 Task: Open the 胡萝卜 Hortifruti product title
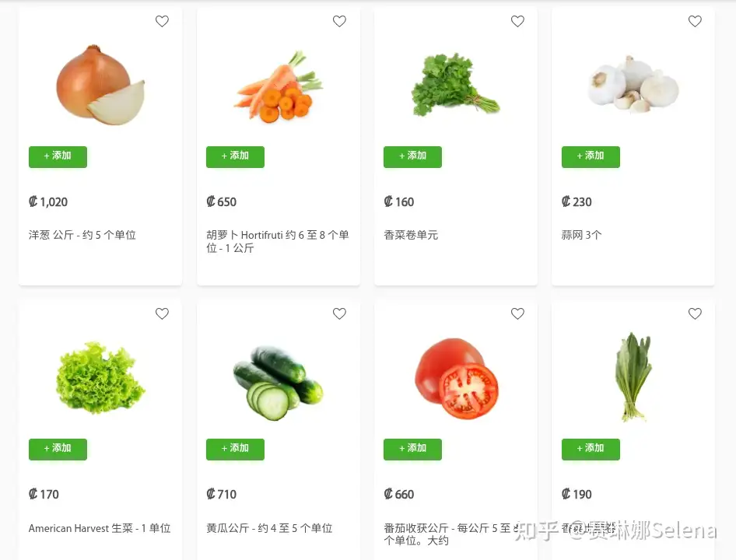tap(277, 241)
